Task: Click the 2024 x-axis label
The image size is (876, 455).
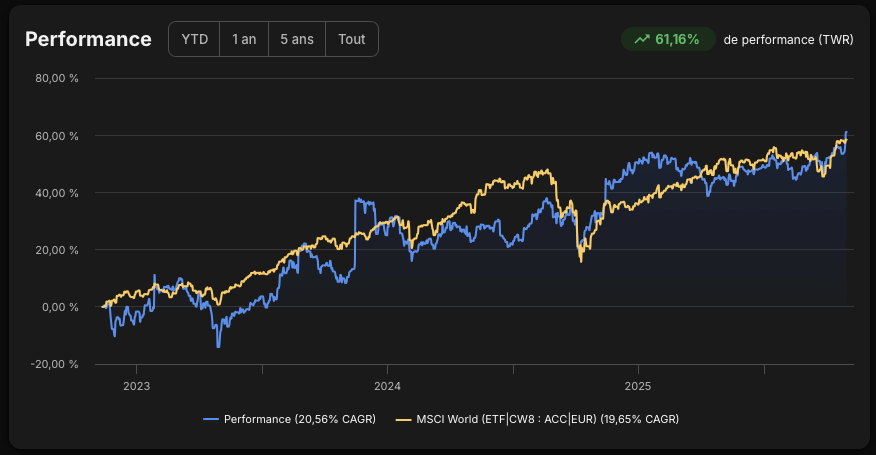Action: tap(387, 386)
